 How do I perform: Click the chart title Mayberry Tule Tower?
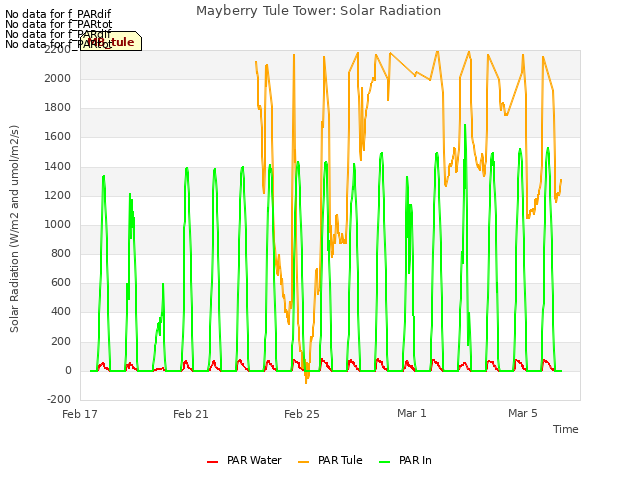tap(318, 11)
